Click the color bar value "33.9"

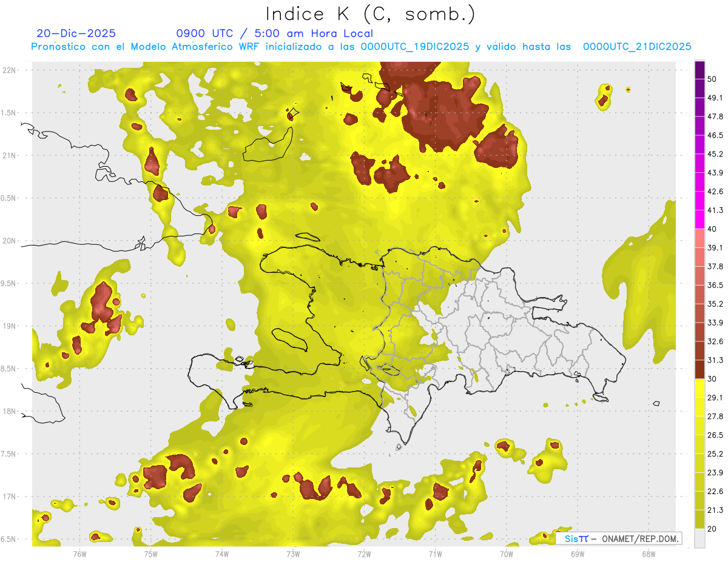point(715,323)
